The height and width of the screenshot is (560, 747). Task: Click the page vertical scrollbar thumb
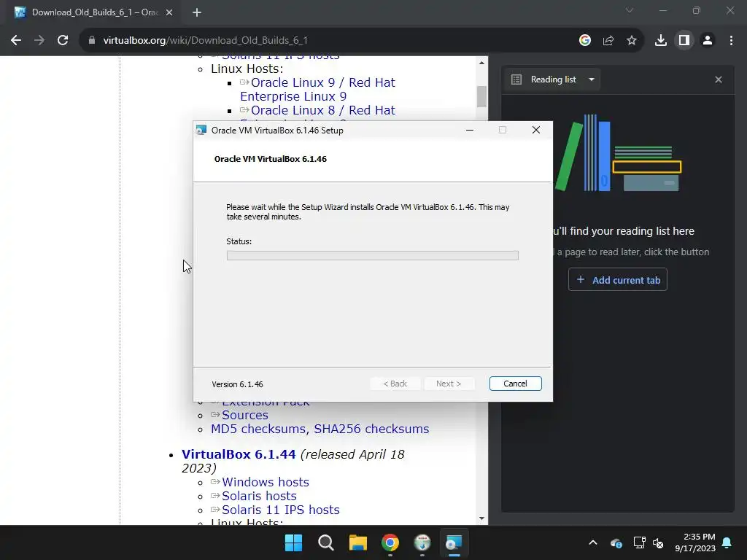(481, 97)
